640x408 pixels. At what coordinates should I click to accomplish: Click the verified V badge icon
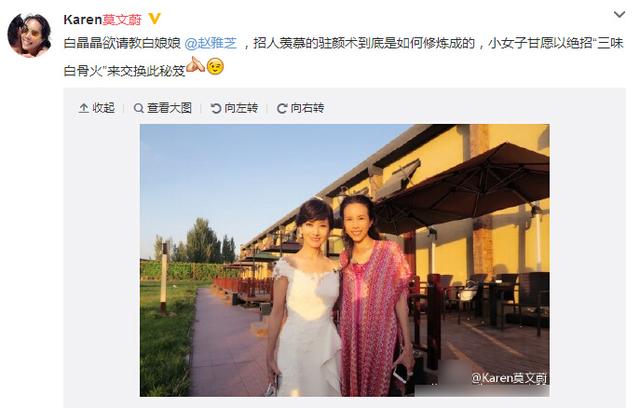(x=154, y=19)
